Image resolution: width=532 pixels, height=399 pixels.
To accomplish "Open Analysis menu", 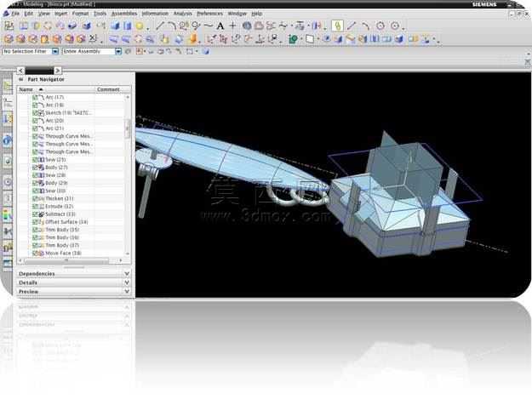I will (182, 14).
